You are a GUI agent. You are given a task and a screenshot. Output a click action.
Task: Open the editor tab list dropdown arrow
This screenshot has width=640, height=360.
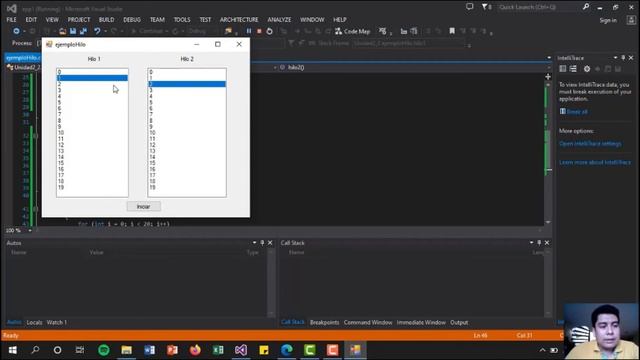coord(549,58)
